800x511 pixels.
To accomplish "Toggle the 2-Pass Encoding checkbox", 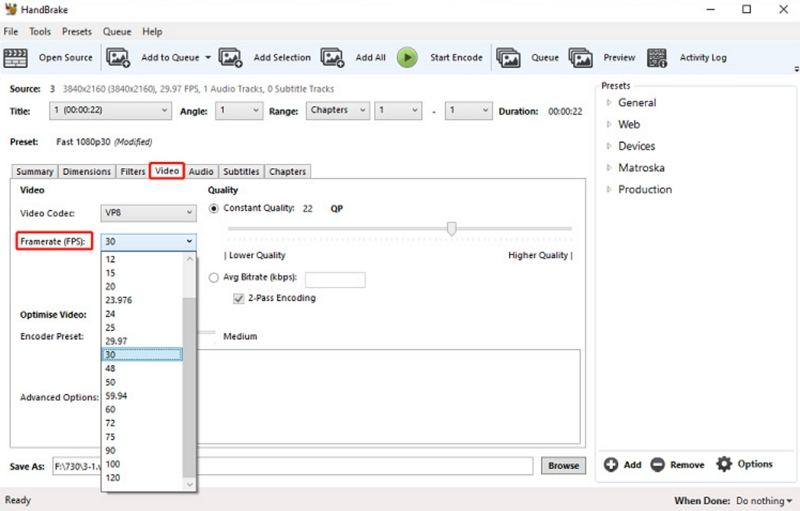I will [x=239, y=298].
